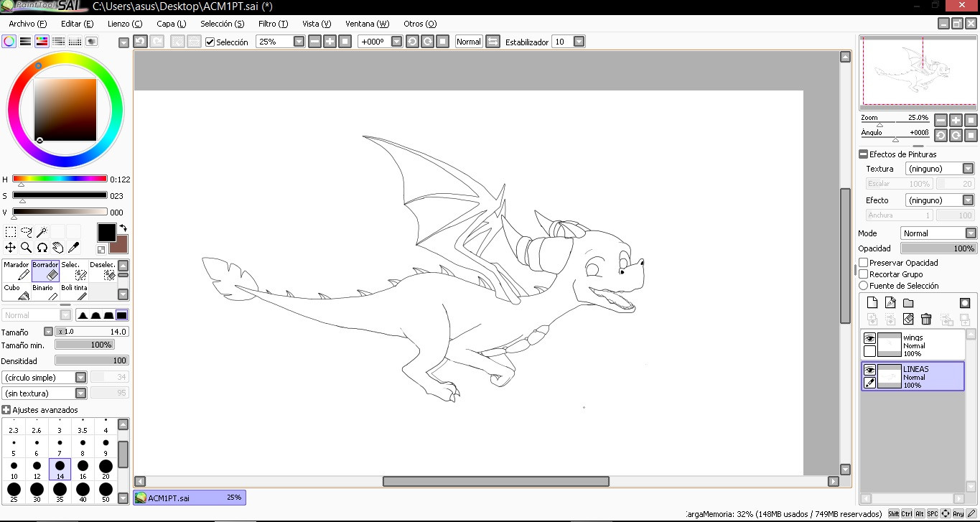980x522 pixels.
Task: Rotate view clockwise in toolbar
Action: [x=427, y=42]
